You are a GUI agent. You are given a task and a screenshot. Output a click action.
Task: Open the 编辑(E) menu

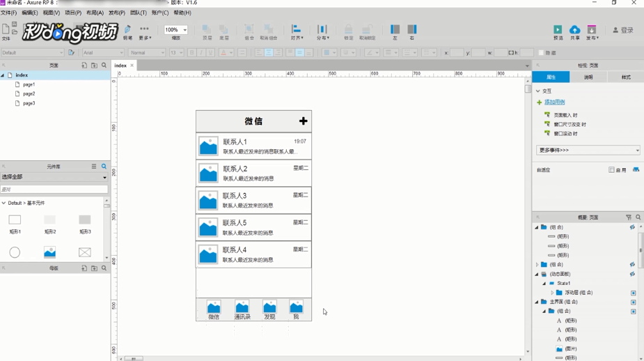pos(29,13)
